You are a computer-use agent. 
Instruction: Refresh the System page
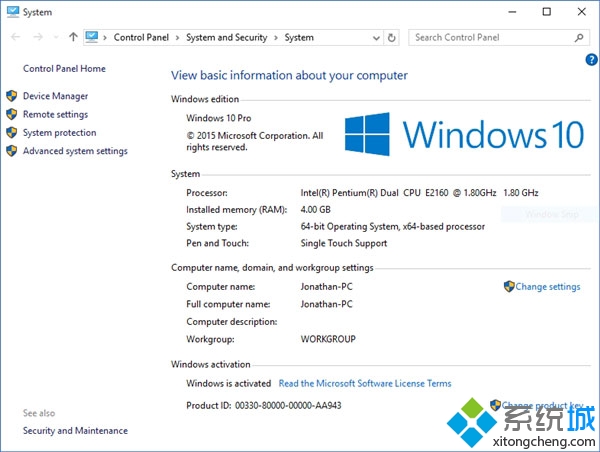[x=391, y=38]
